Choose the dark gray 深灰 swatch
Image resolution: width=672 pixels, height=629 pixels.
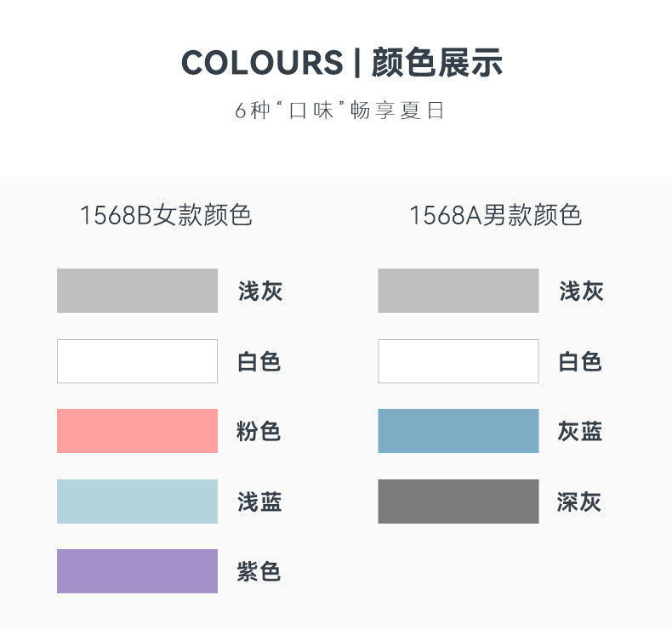(x=458, y=501)
